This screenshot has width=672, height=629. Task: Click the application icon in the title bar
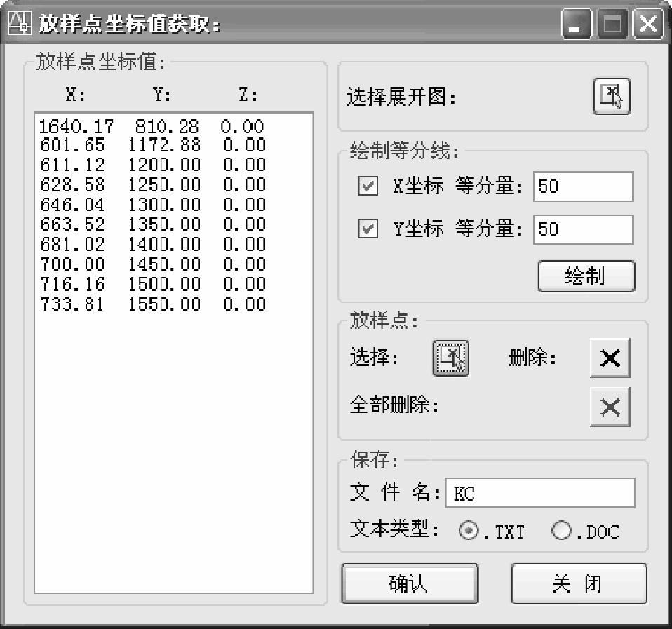(x=20, y=23)
